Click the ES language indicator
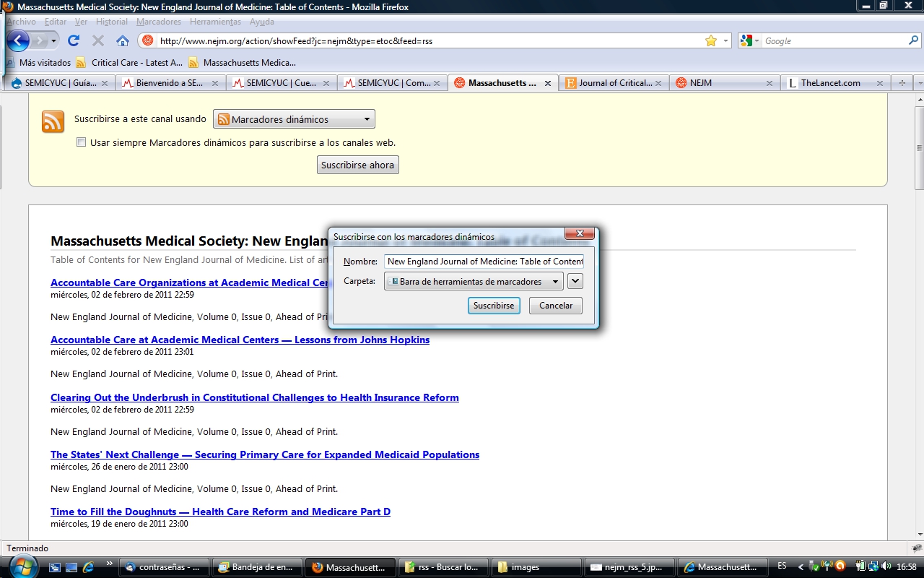The width and height of the screenshot is (924, 578). click(782, 566)
